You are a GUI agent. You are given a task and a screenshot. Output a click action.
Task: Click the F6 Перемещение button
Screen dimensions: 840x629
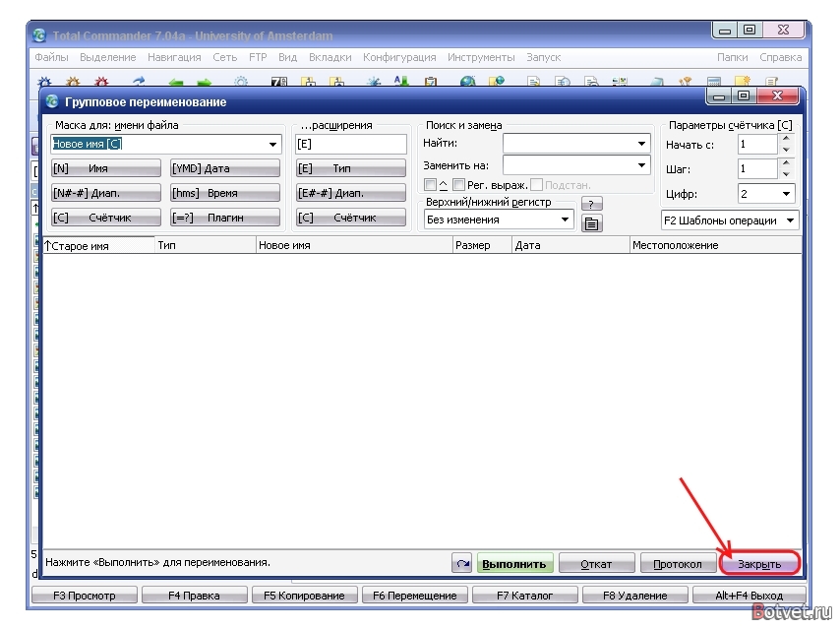(415, 596)
